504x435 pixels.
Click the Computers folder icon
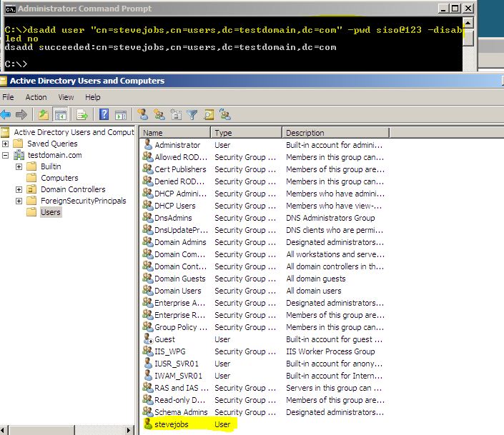[31, 178]
